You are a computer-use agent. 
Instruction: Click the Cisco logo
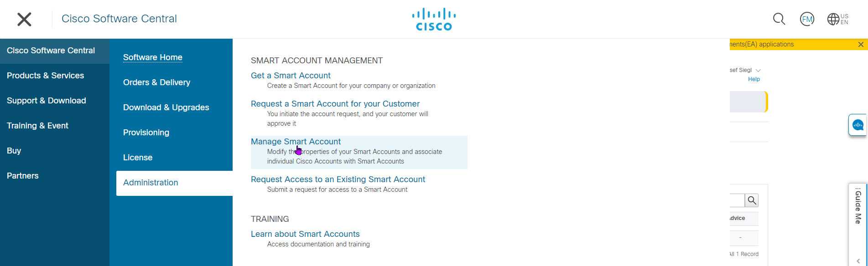pyautogui.click(x=434, y=19)
